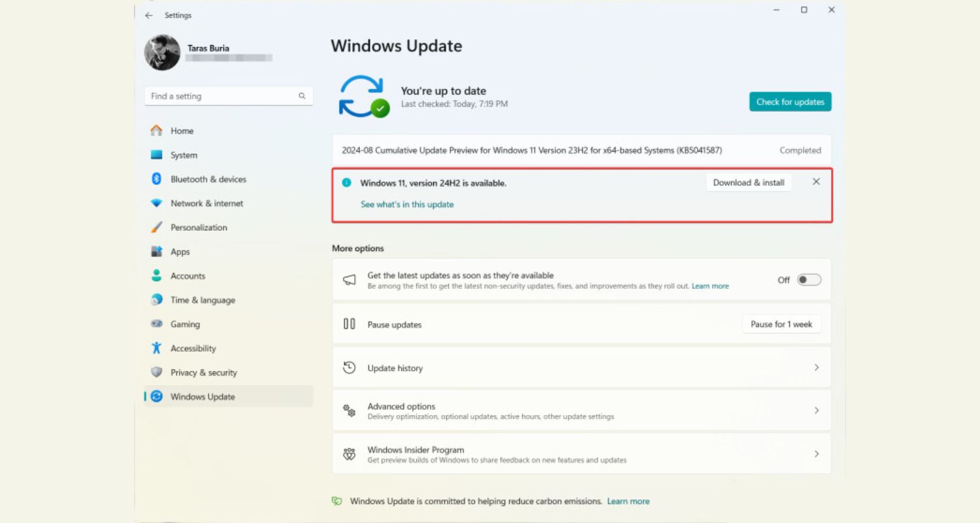Click Pause for 1 week button
The image size is (980, 523).
pos(781,324)
